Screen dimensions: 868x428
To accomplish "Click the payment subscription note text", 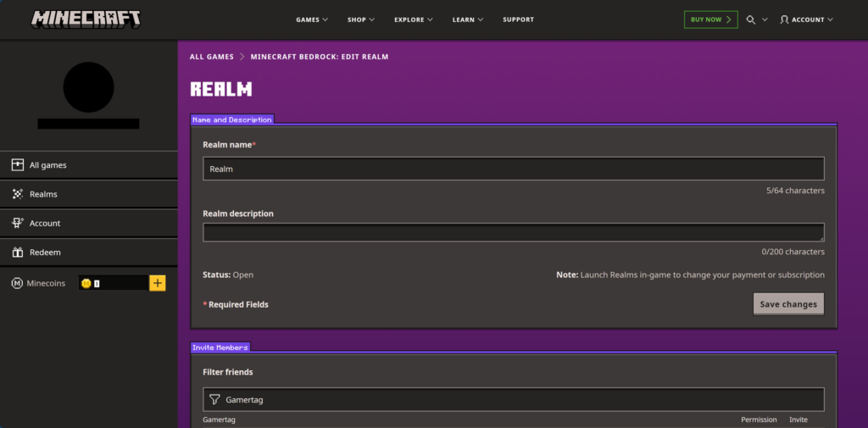I will click(690, 275).
